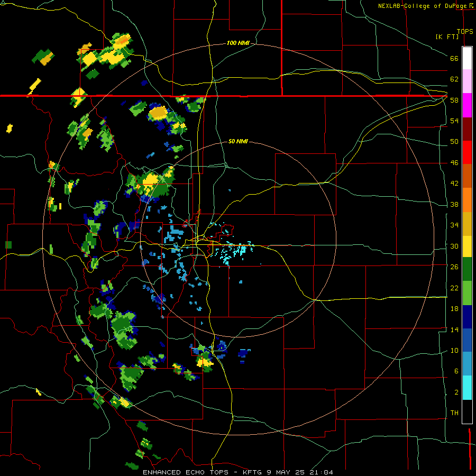Select the light orange legend swatch
476x476 pixels.
pos(467,199)
